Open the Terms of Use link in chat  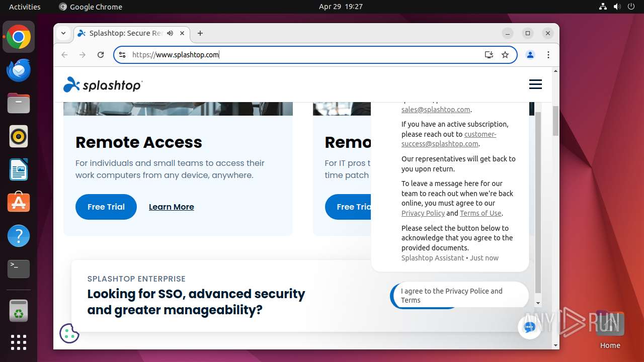click(480, 213)
